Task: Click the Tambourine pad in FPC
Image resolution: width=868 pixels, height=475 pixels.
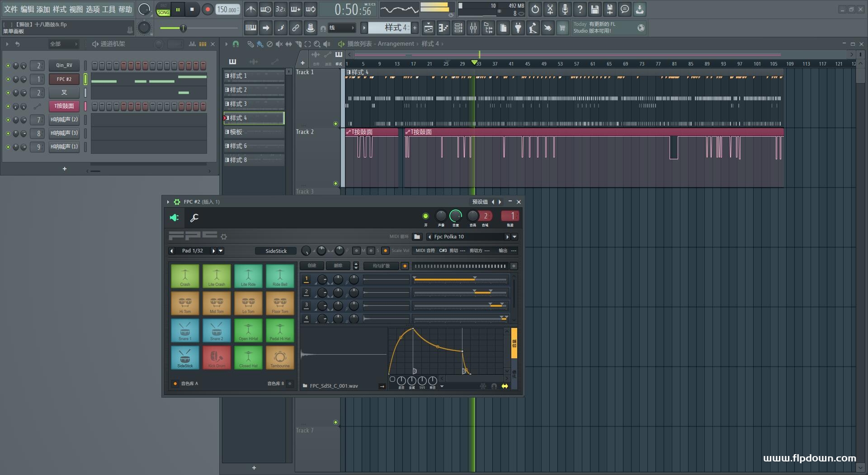Action: (x=280, y=357)
